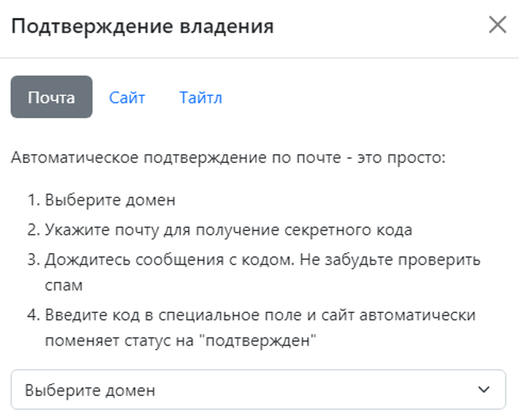The image size is (519, 420).
Task: Close the Подтверждение владения dialog
Action: [497, 26]
